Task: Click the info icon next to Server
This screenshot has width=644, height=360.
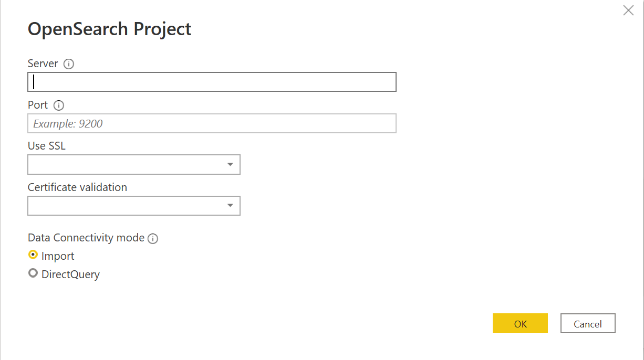Action: point(68,64)
